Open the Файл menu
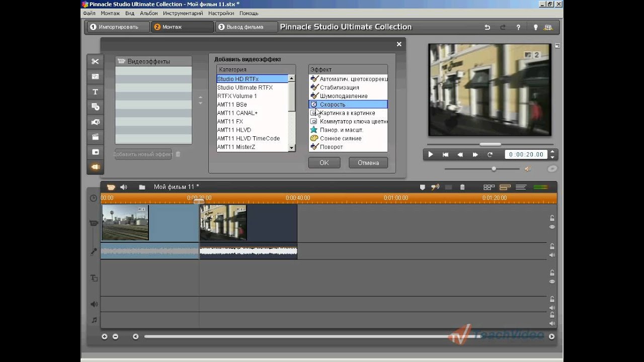This screenshot has width=644, height=362. tap(89, 13)
